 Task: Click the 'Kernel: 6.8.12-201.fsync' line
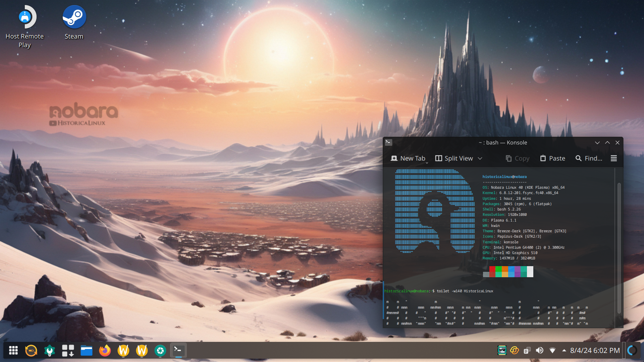pyautogui.click(x=520, y=193)
